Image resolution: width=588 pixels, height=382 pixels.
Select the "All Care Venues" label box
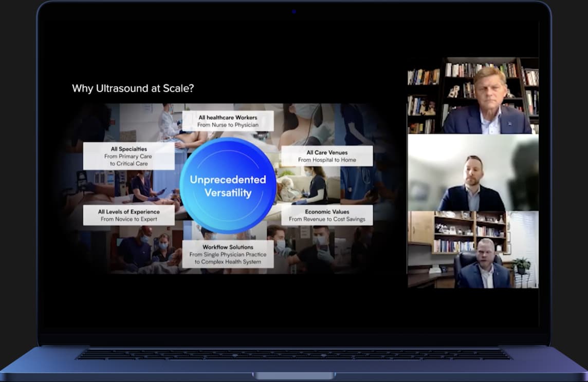click(x=327, y=156)
